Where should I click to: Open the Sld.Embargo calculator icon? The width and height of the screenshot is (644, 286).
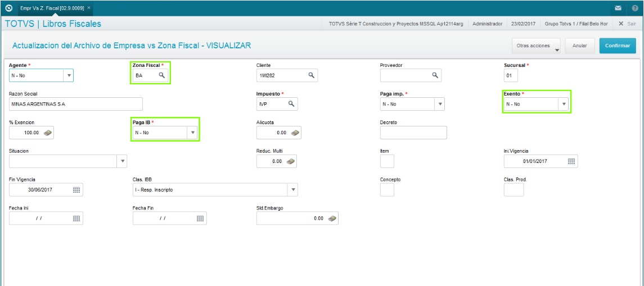[x=332, y=219]
